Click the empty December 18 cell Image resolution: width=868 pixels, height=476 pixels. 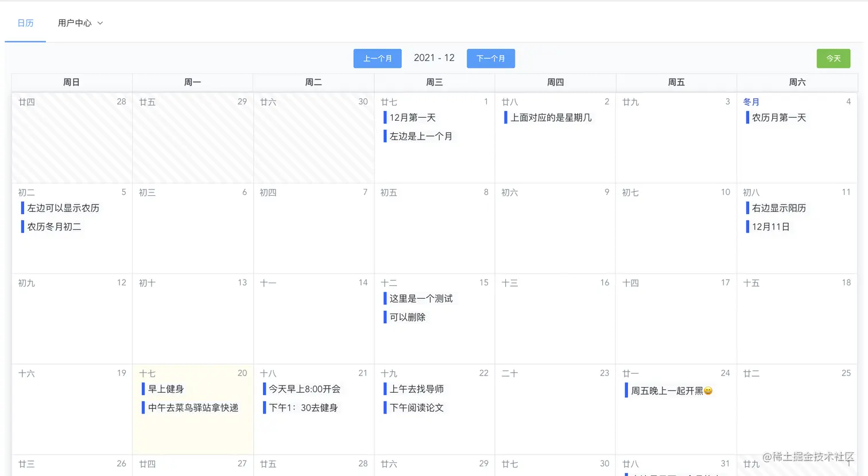click(797, 319)
